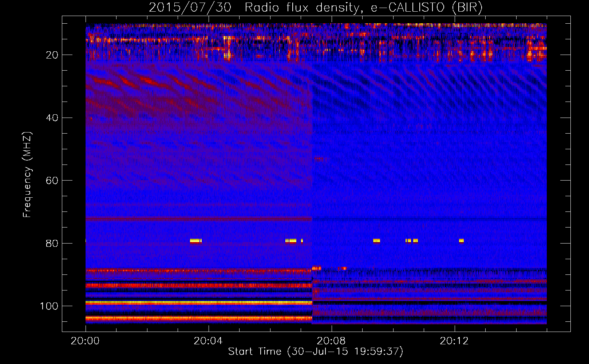Click the 20:08 time tick label

[331, 341]
